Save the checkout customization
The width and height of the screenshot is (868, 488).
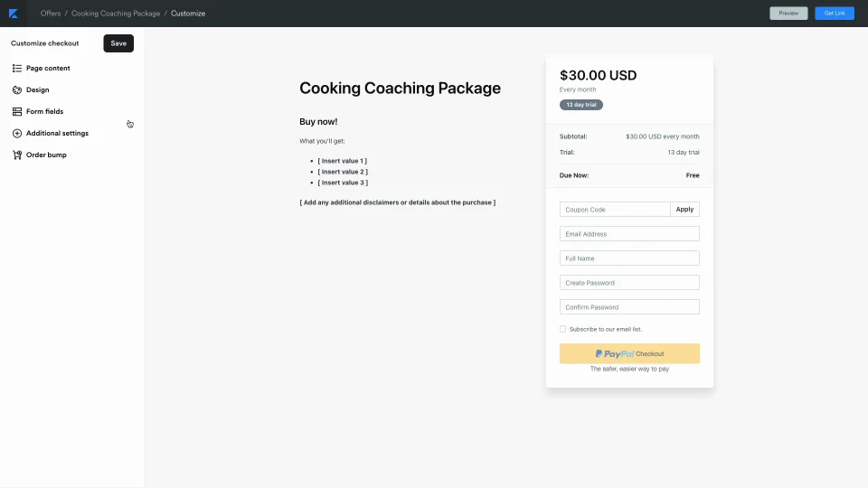click(118, 43)
